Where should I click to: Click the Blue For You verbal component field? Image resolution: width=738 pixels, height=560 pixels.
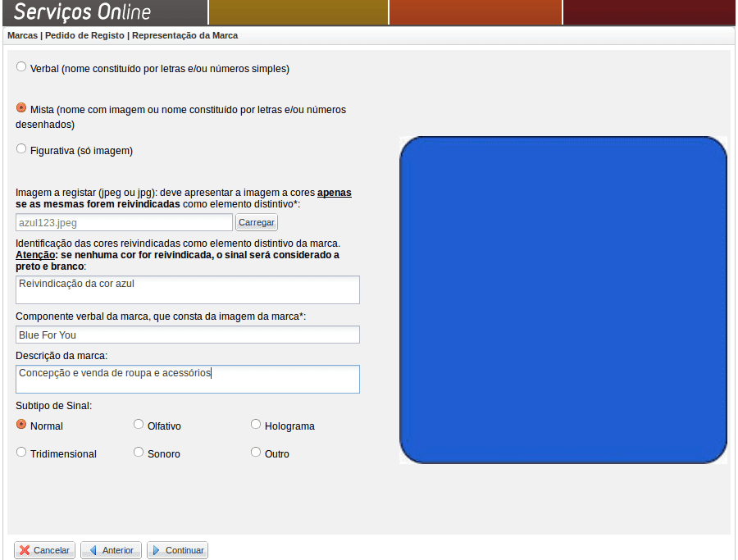pos(187,335)
